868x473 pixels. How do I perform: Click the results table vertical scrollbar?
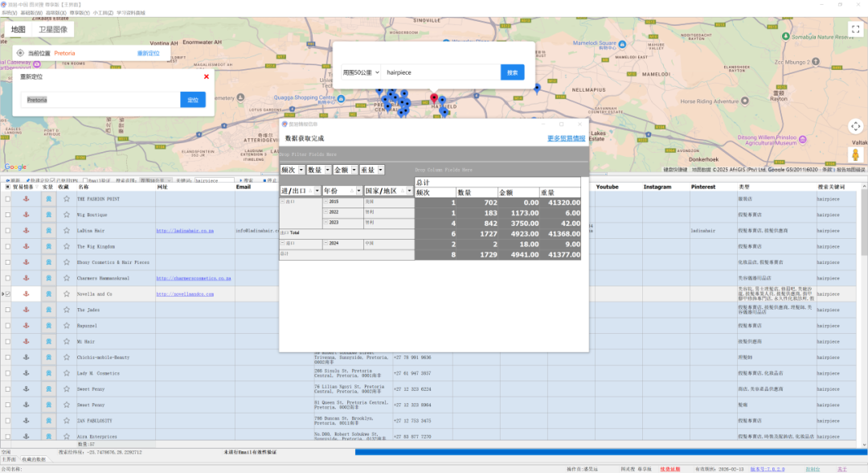click(864, 315)
